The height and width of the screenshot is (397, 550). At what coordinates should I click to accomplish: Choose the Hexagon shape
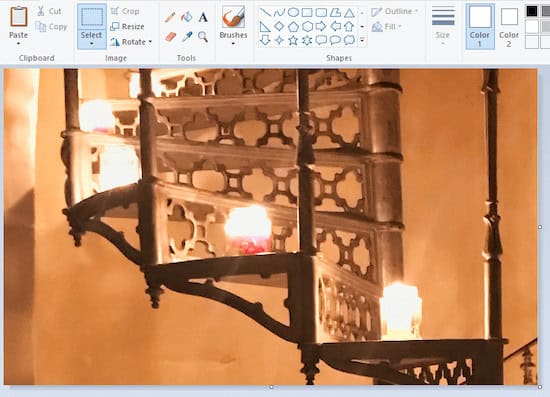307,27
